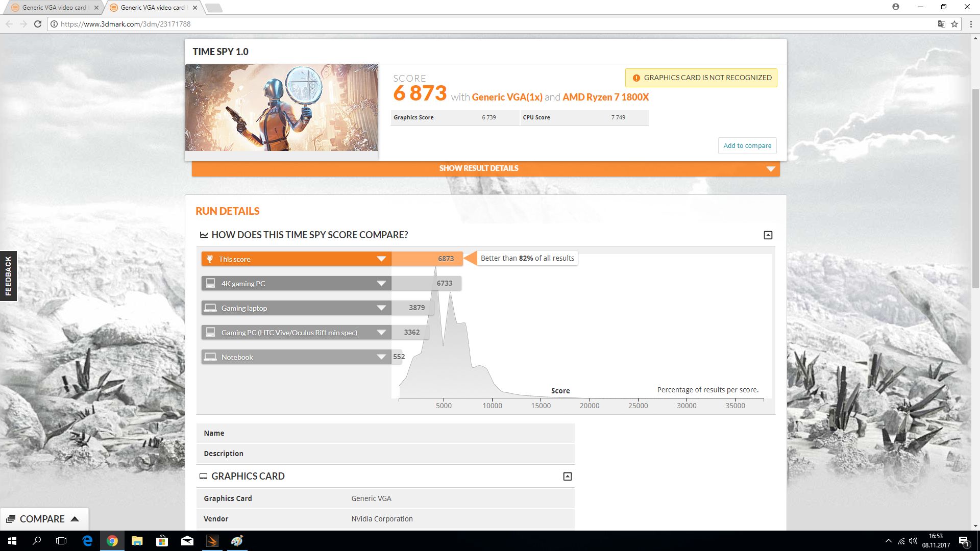Screen dimensions: 980x551
Task: Click the translate page icon in address bar
Action: pos(941,24)
